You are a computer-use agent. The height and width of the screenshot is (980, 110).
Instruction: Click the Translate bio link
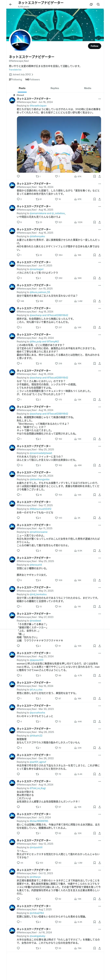click(x=15, y=70)
